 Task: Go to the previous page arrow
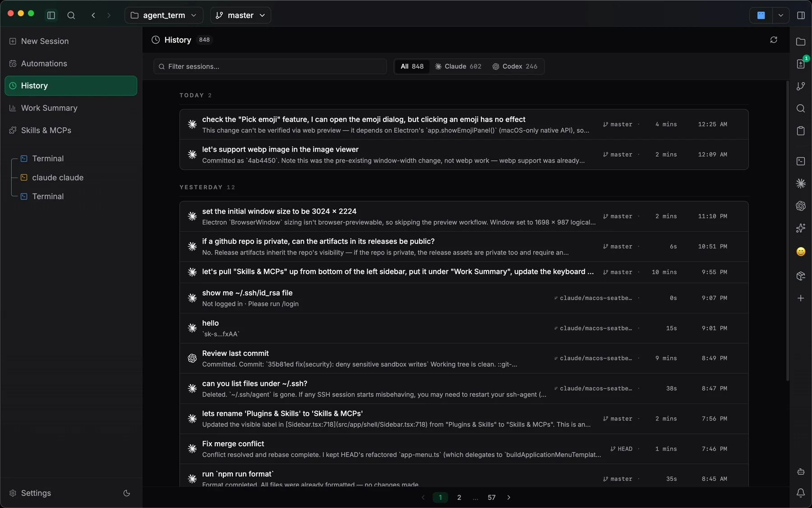point(423,498)
